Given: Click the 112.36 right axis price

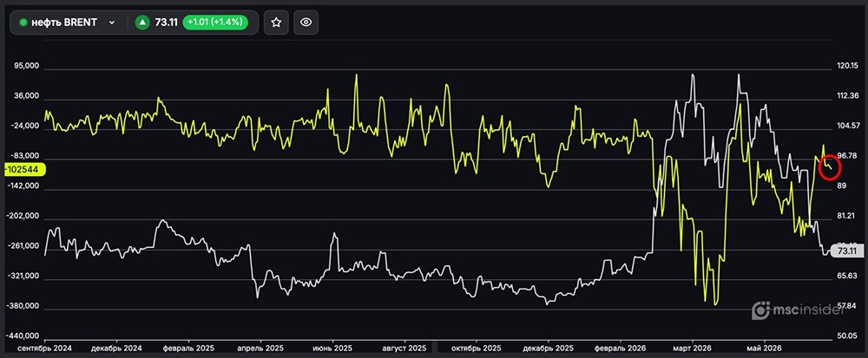Looking at the screenshot, I should (847, 96).
